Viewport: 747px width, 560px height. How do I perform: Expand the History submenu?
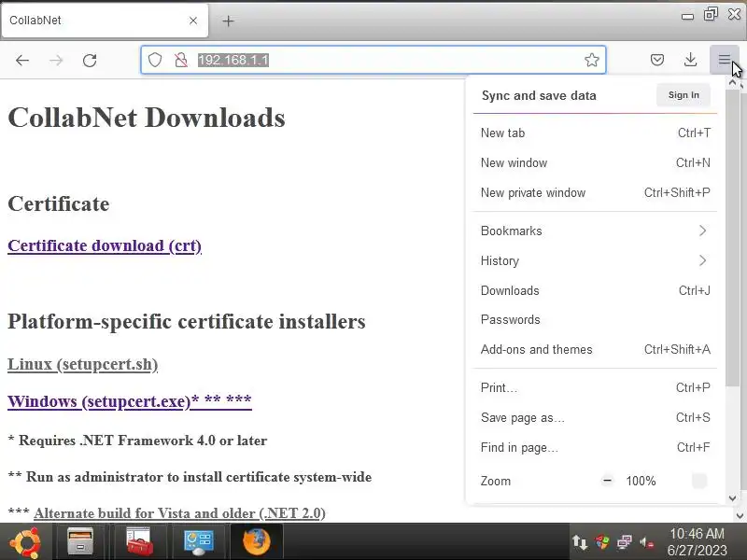click(x=595, y=261)
